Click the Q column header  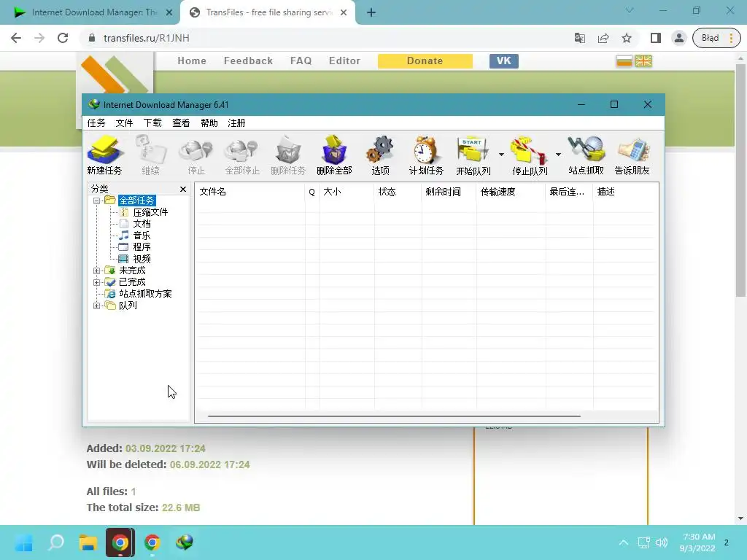tap(312, 192)
